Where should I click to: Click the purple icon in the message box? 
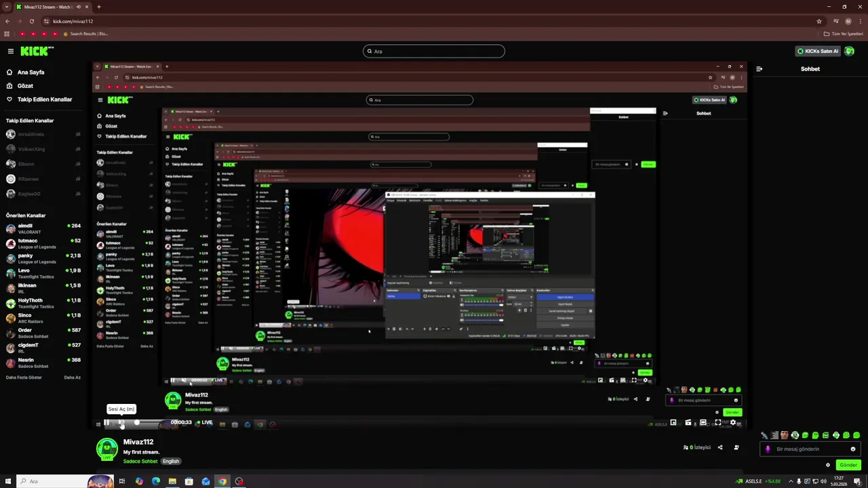pos(768,449)
